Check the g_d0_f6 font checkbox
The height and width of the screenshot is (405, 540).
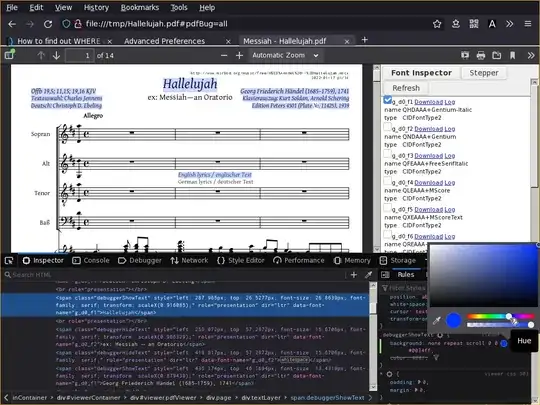388,235
